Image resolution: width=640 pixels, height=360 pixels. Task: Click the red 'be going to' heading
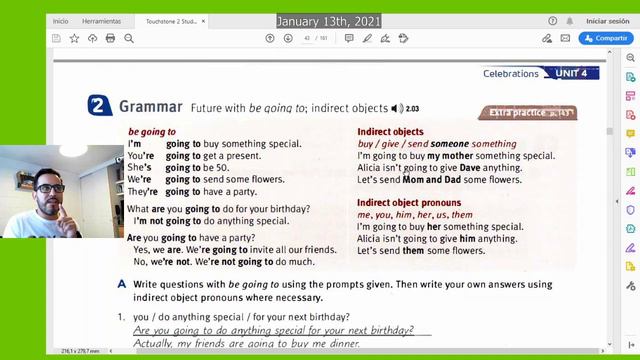tap(151, 132)
